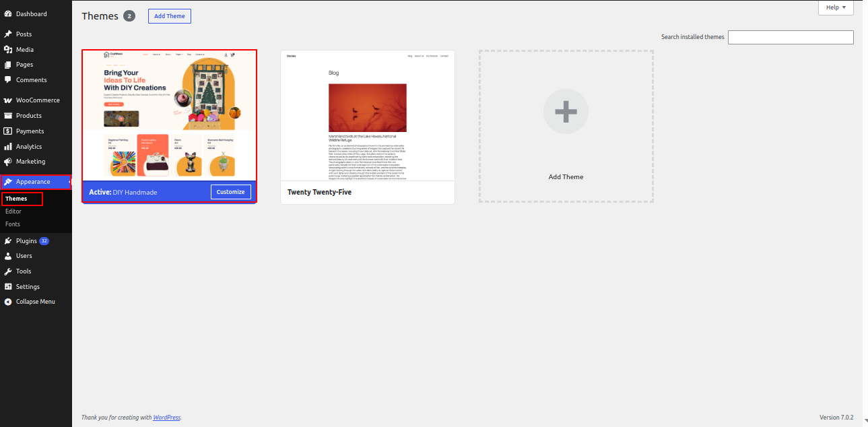Open the Fonts submenu item
The width and height of the screenshot is (868, 427).
tap(13, 224)
